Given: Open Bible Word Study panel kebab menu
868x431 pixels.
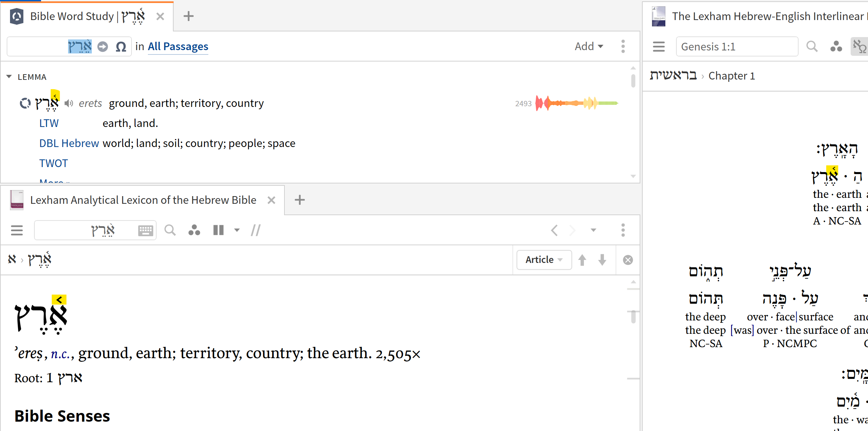Looking at the screenshot, I should point(623,46).
